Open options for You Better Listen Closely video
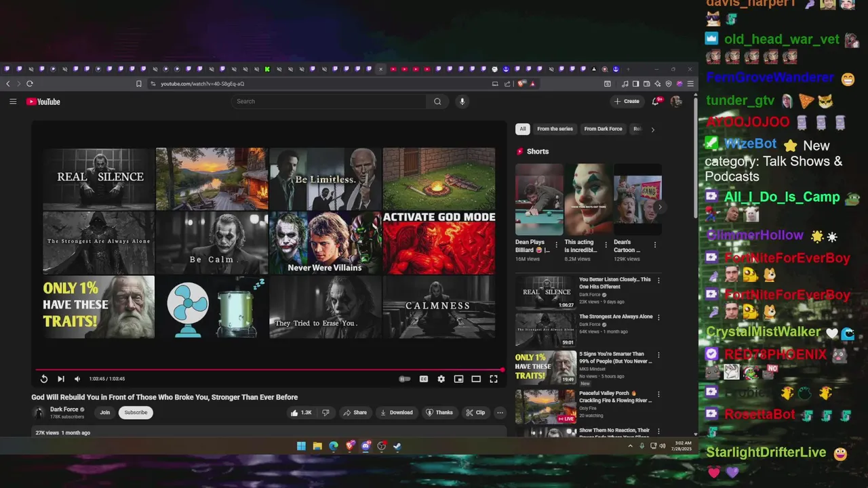This screenshot has width=868, height=488. (x=658, y=281)
